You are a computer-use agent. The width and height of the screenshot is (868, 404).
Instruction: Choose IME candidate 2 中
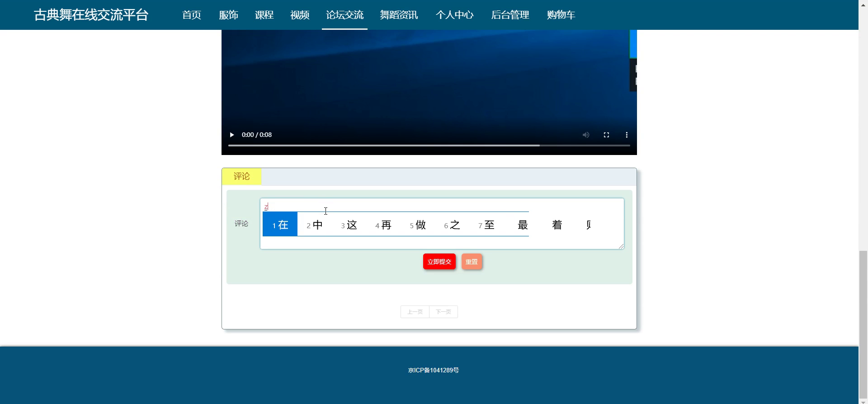point(315,225)
